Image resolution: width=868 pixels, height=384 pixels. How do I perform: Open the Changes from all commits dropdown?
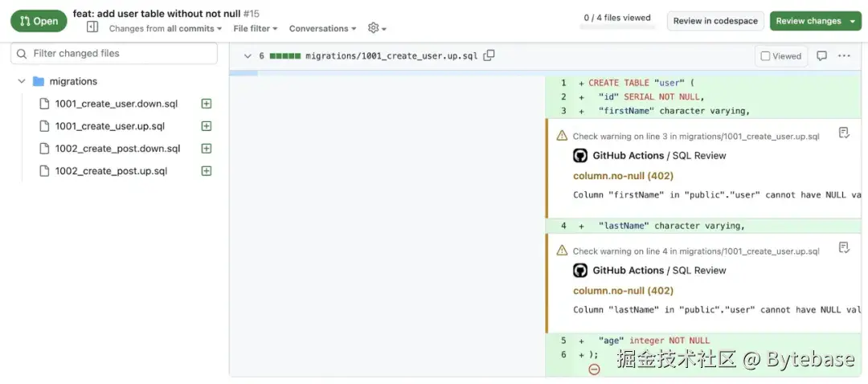coord(166,29)
